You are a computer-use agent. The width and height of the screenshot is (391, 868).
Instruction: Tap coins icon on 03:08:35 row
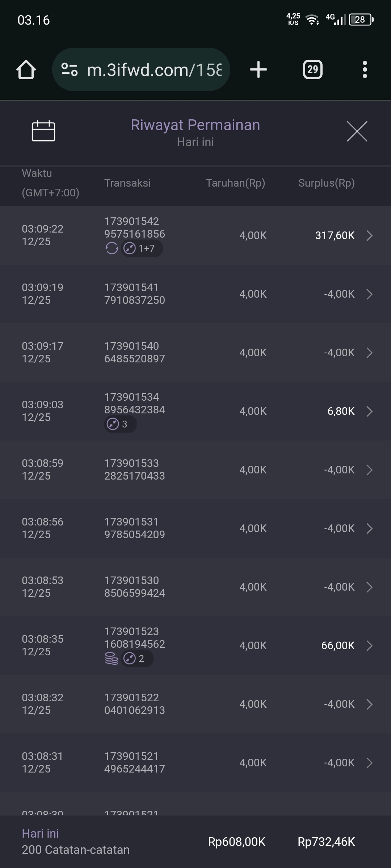pyautogui.click(x=112, y=659)
